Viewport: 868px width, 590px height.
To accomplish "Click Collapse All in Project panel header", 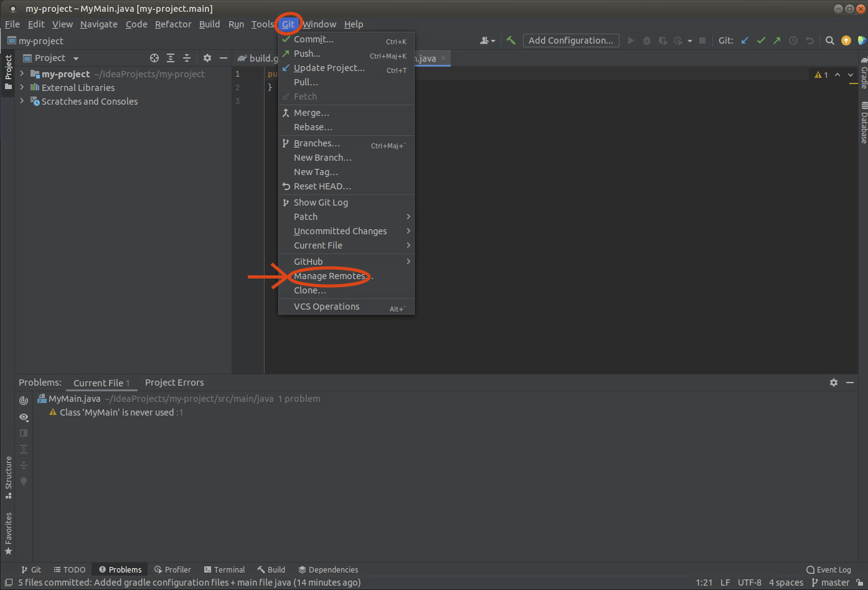I will [187, 58].
